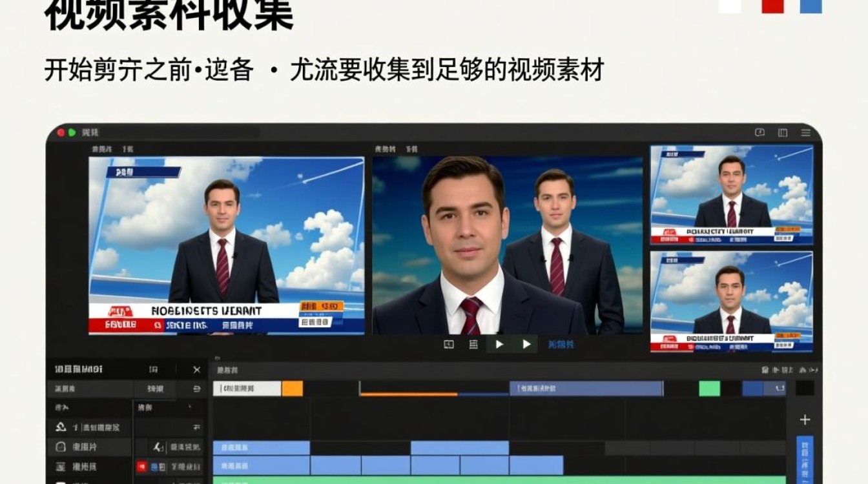Click the split-view square icon below the center monitor

pyautogui.click(x=449, y=345)
